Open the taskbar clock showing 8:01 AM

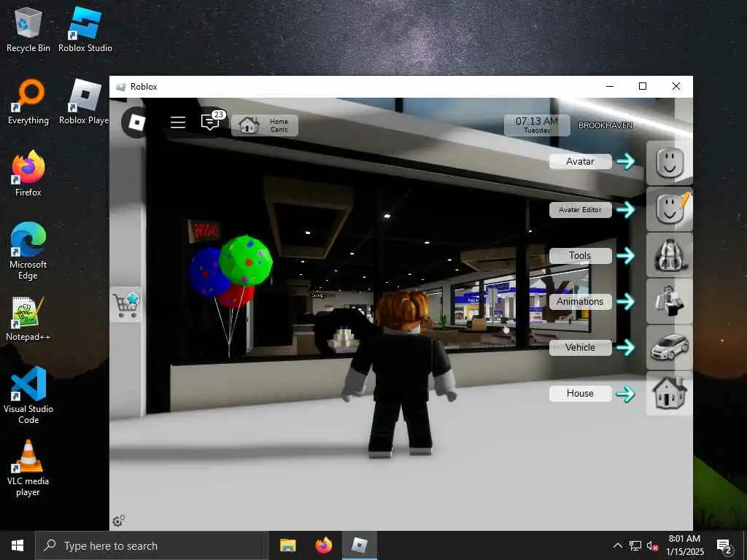(x=684, y=545)
